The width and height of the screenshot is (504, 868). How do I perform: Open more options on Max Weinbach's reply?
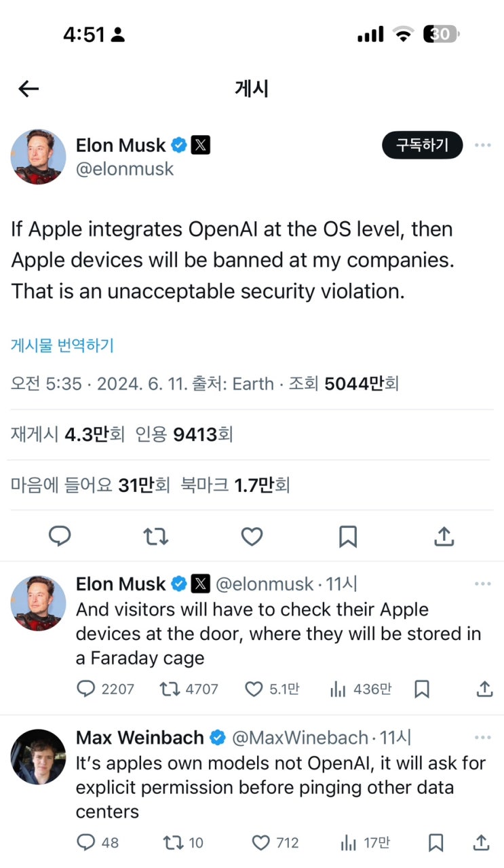pyautogui.click(x=482, y=738)
